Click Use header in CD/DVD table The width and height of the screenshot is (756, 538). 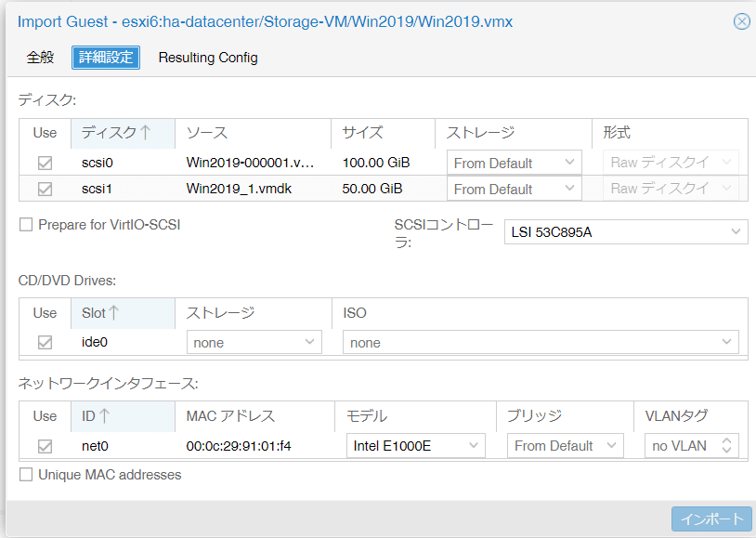click(x=45, y=314)
